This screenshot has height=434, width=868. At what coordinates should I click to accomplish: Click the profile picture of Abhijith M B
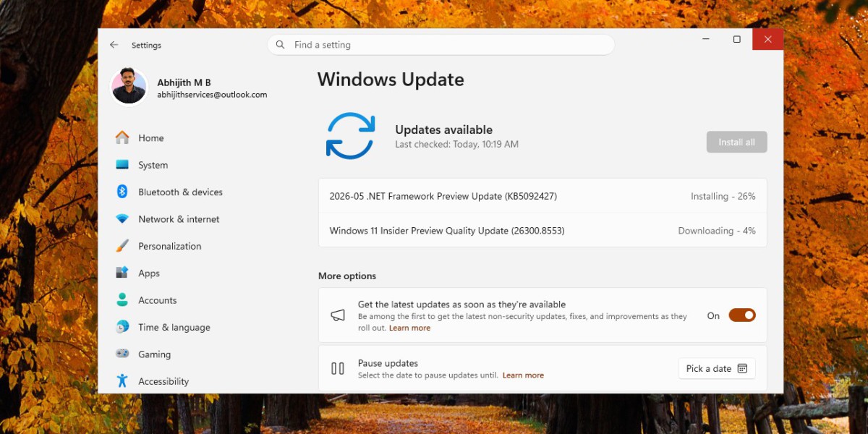click(x=129, y=87)
